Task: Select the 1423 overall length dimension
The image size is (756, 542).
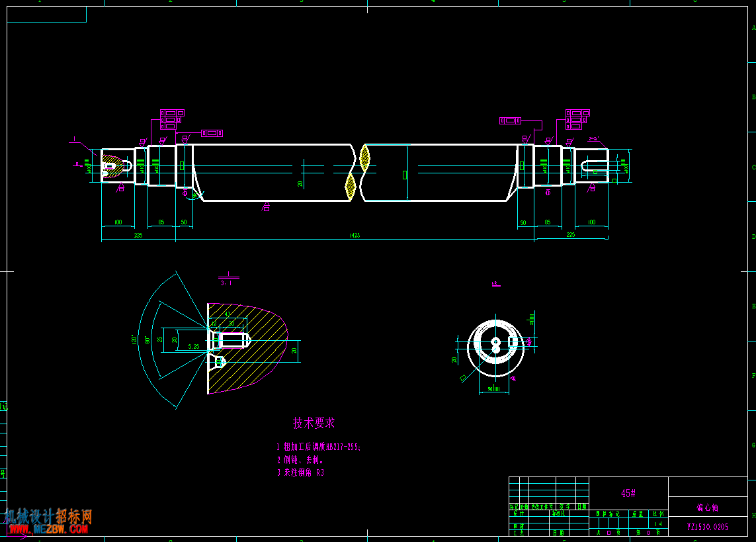Action: pyautogui.click(x=355, y=236)
